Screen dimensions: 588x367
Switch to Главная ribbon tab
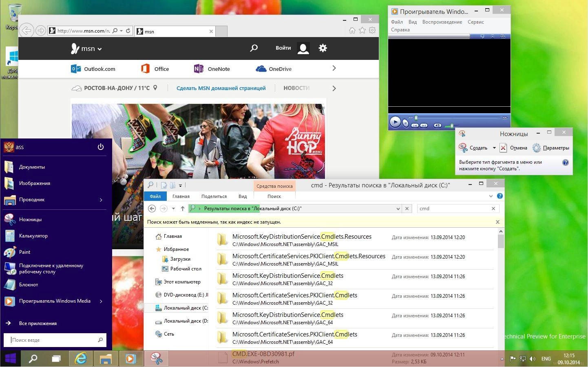pyautogui.click(x=181, y=196)
